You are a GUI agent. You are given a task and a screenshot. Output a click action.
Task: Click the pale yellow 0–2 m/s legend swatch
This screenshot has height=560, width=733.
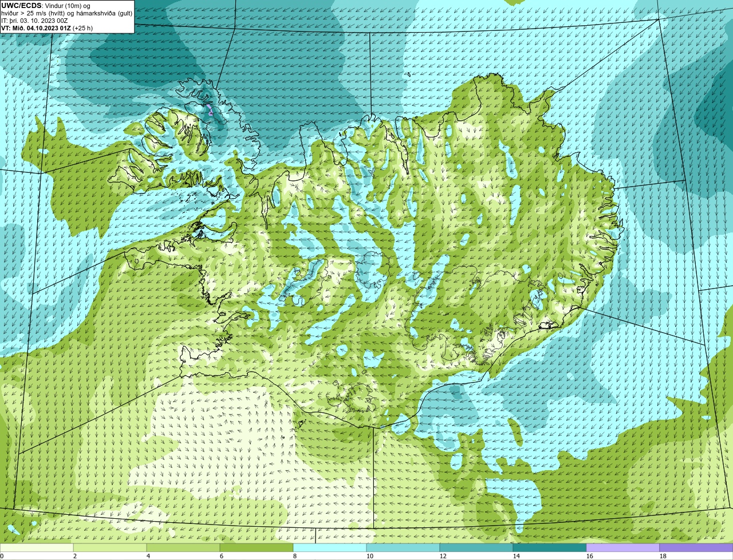[37, 548]
